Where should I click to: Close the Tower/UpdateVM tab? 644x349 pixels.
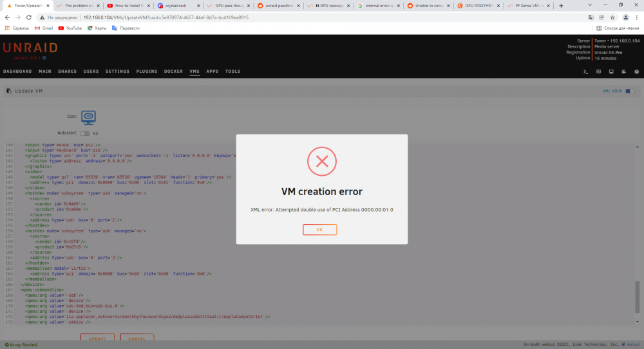coord(48,6)
